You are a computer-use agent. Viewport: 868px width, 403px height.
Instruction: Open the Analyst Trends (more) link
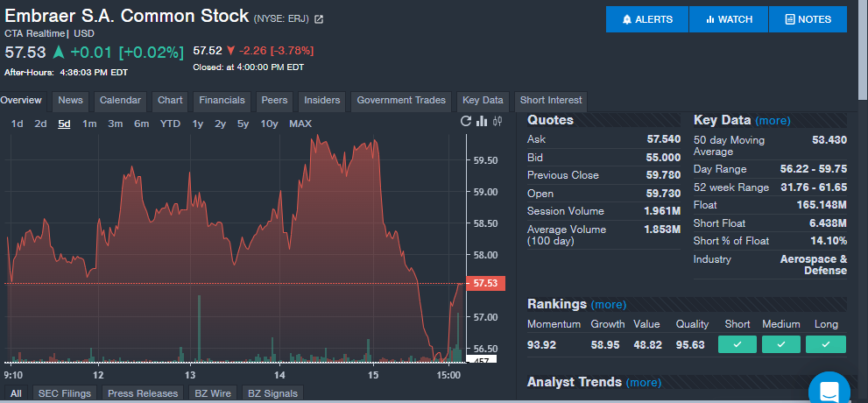pyautogui.click(x=643, y=383)
